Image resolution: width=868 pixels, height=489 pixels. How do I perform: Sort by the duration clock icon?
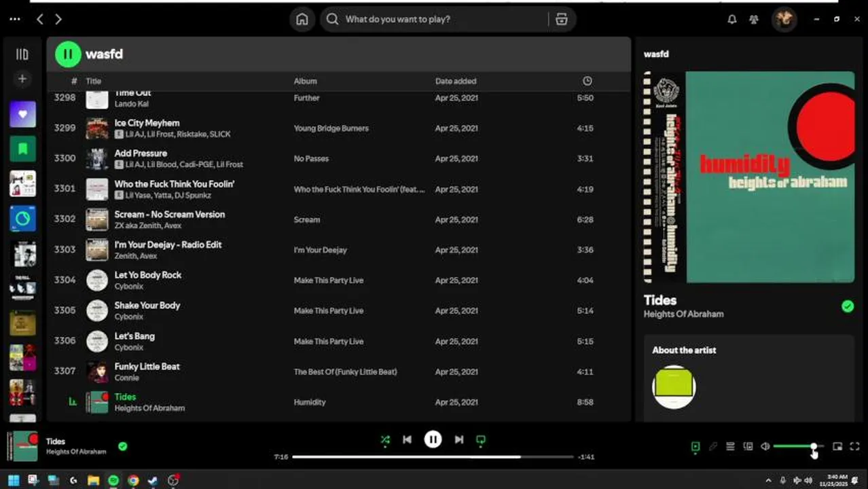click(x=587, y=81)
